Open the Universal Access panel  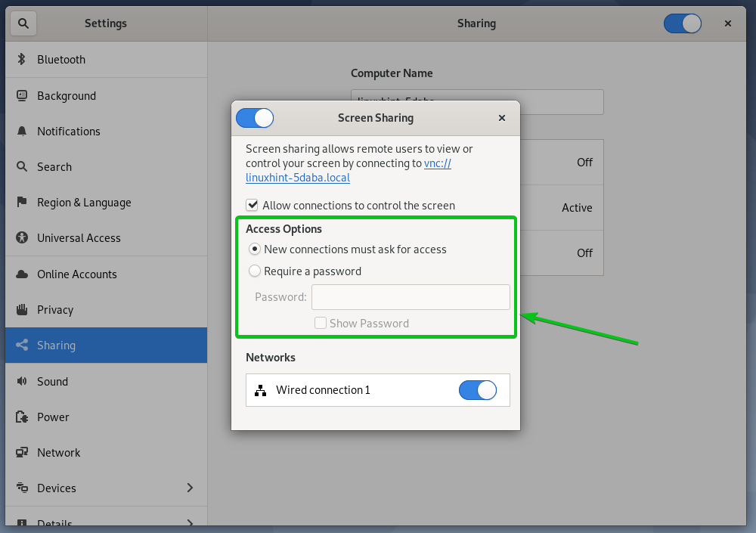coord(106,238)
